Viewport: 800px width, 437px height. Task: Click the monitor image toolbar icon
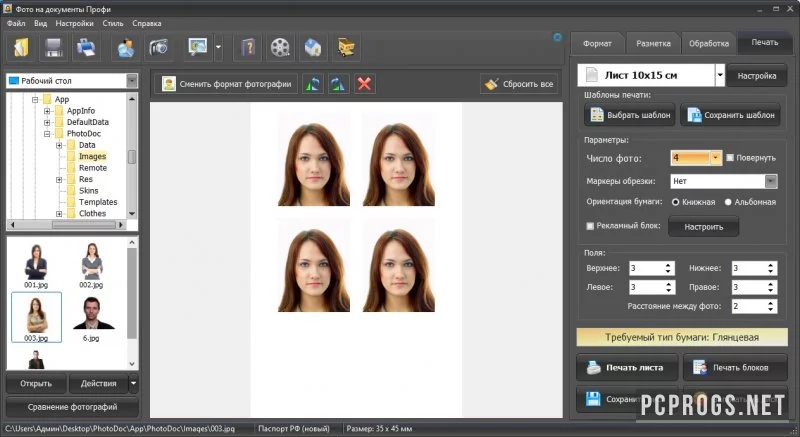click(197, 47)
